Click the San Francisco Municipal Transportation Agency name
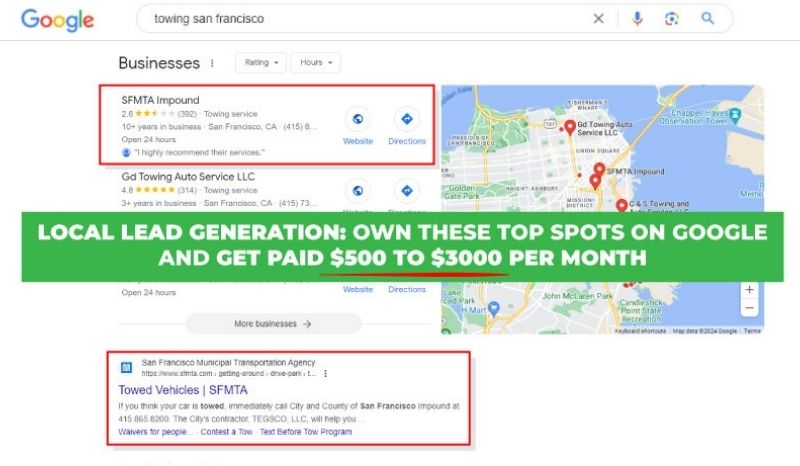The image size is (800, 466). point(228,362)
